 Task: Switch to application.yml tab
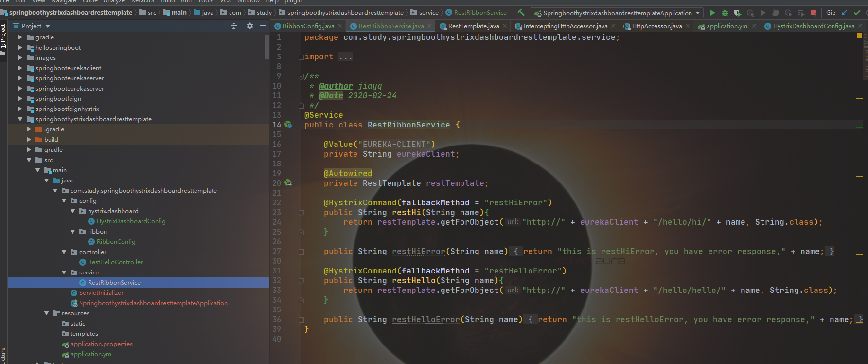pos(727,26)
